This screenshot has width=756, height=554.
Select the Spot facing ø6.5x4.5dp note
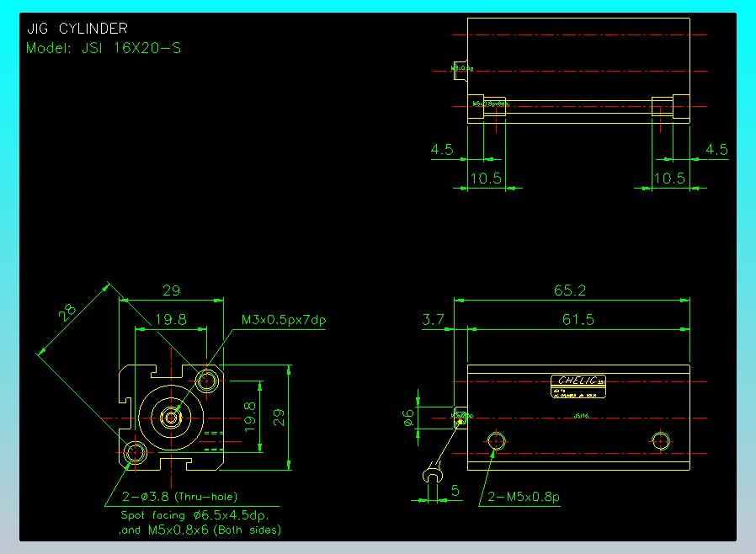(x=200, y=514)
